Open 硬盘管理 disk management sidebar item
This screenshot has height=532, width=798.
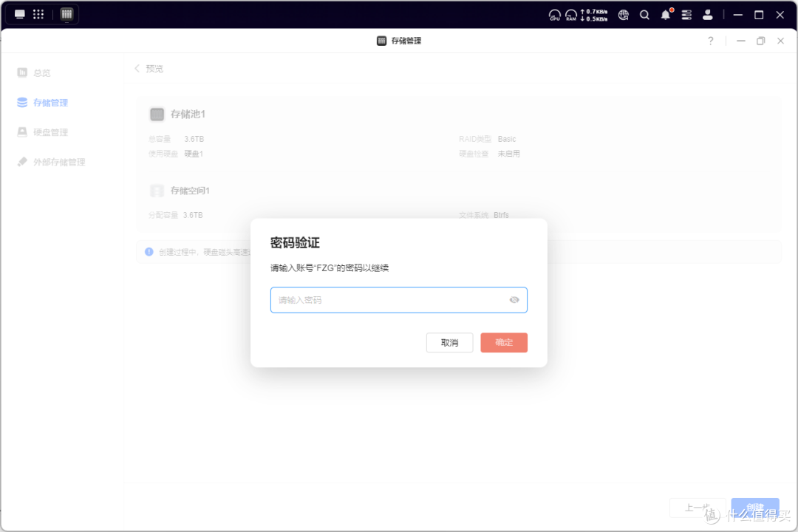point(50,132)
